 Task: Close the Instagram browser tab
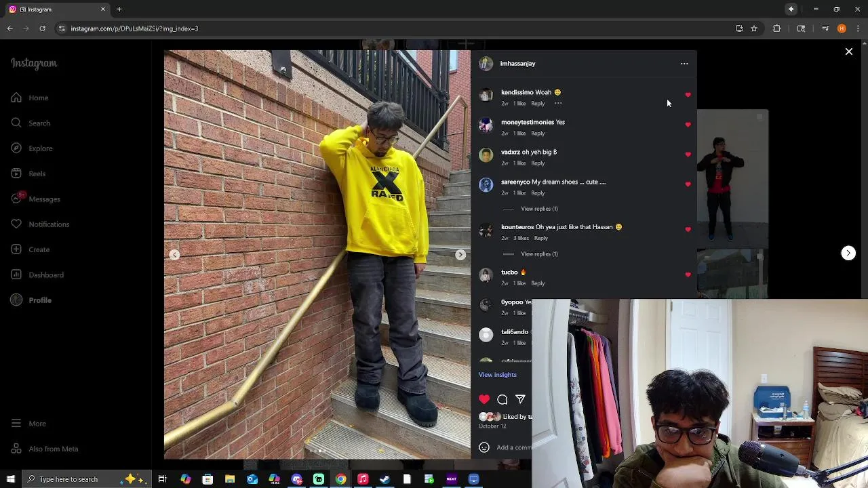(103, 9)
